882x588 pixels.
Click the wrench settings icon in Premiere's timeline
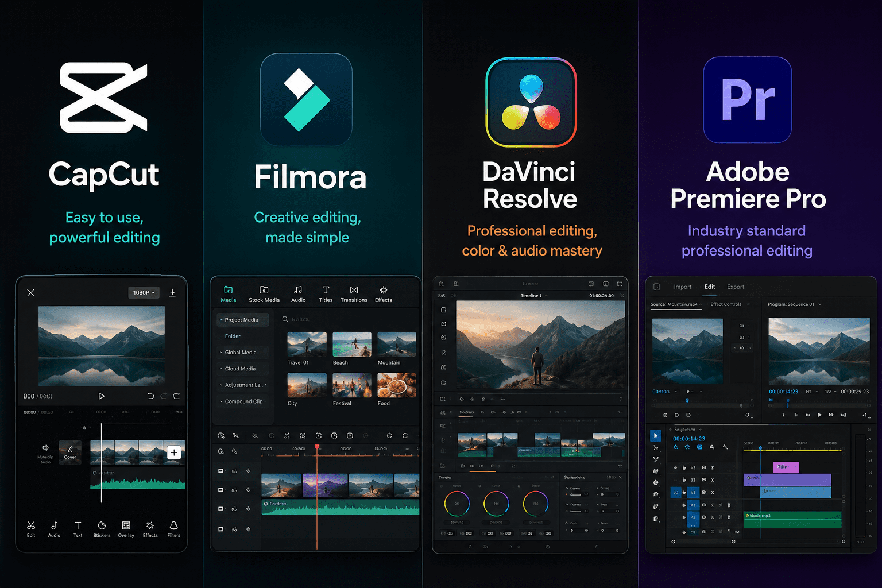[725, 447]
